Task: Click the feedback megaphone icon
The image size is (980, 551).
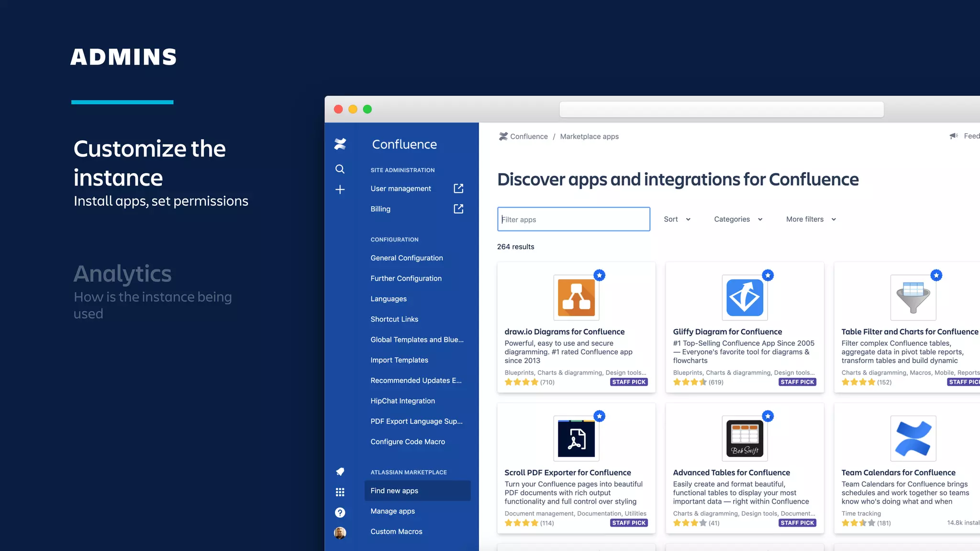Action: [954, 136]
